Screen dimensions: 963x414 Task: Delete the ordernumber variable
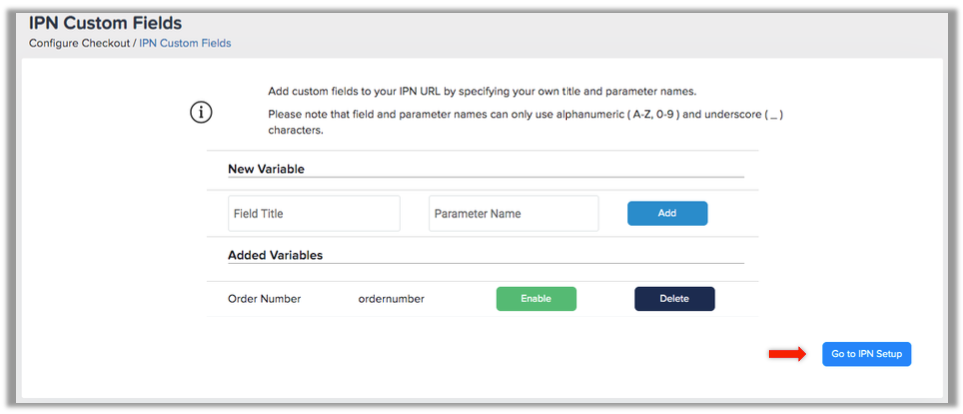(674, 299)
